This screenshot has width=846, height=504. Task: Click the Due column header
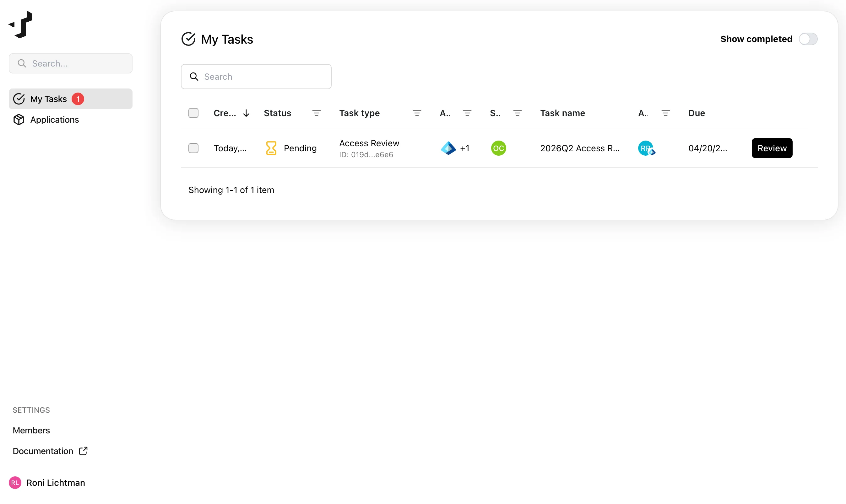click(x=697, y=113)
